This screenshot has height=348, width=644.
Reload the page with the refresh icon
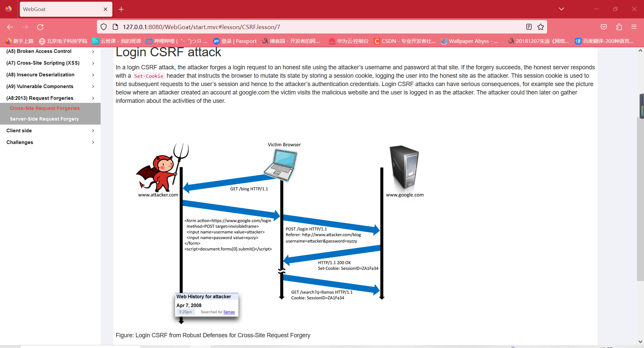pyautogui.click(x=40, y=27)
